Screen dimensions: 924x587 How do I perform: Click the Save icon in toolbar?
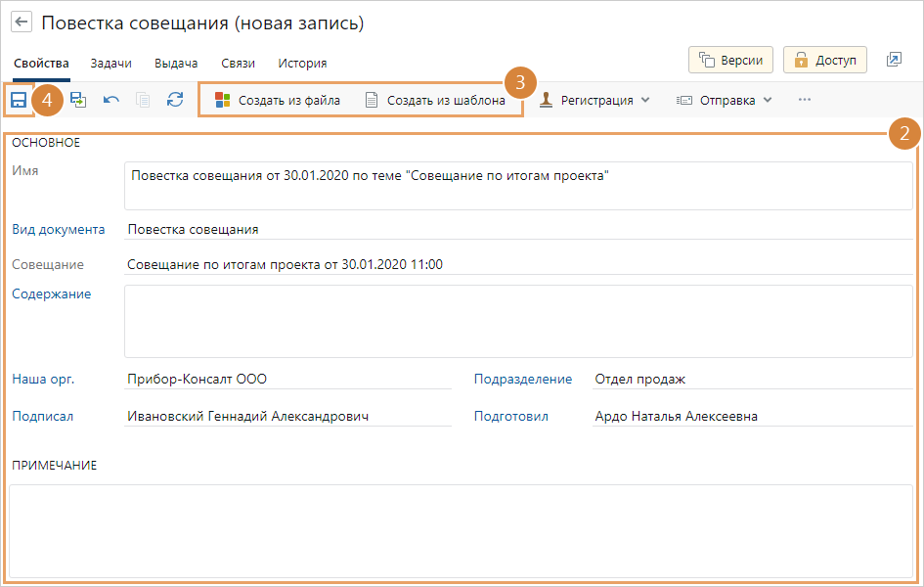pos(19,100)
